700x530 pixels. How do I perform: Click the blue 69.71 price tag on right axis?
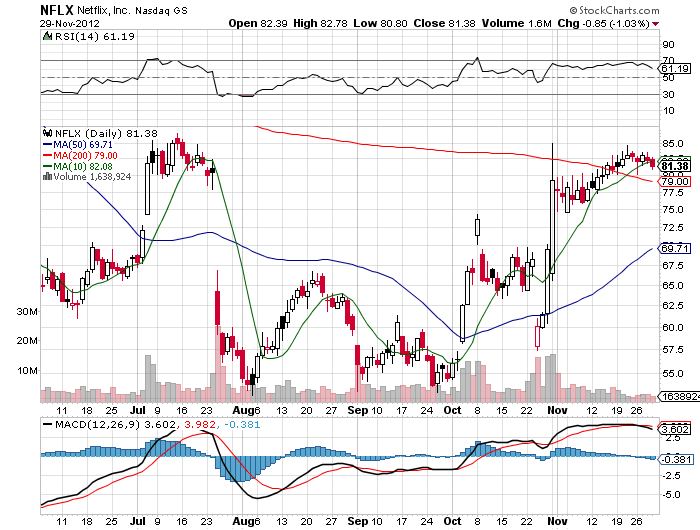click(675, 248)
